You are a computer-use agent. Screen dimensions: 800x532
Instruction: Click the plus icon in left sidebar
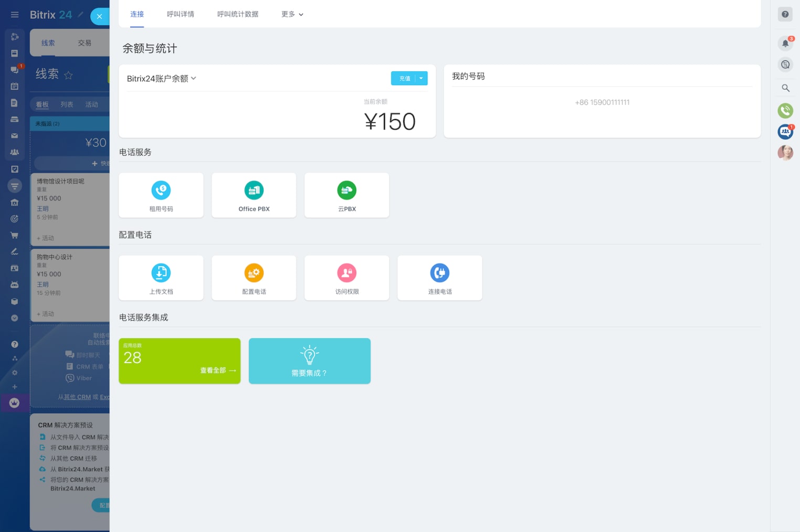[15, 387]
